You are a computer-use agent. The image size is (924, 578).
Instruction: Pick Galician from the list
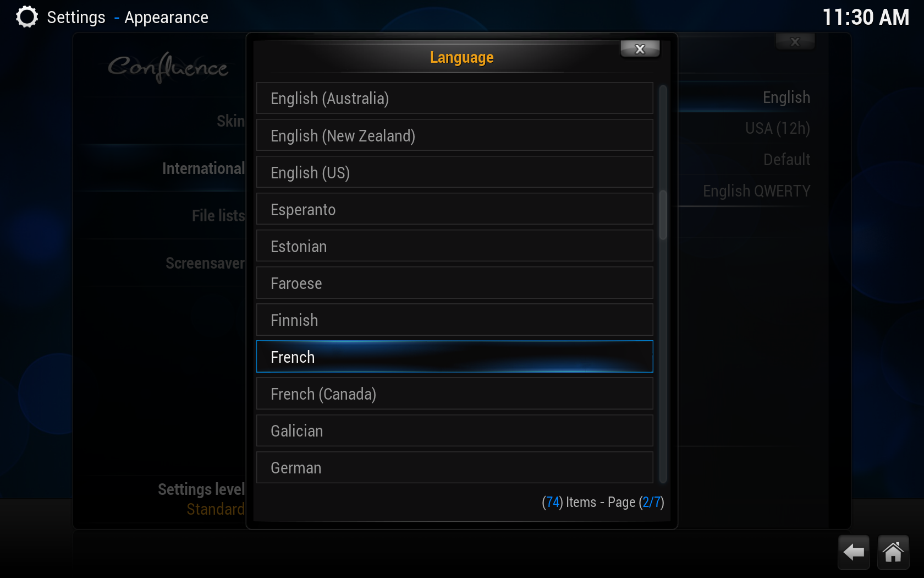[455, 430]
